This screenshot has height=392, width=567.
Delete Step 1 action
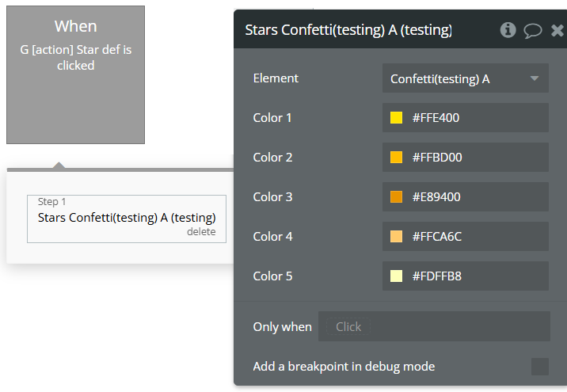[x=201, y=232]
